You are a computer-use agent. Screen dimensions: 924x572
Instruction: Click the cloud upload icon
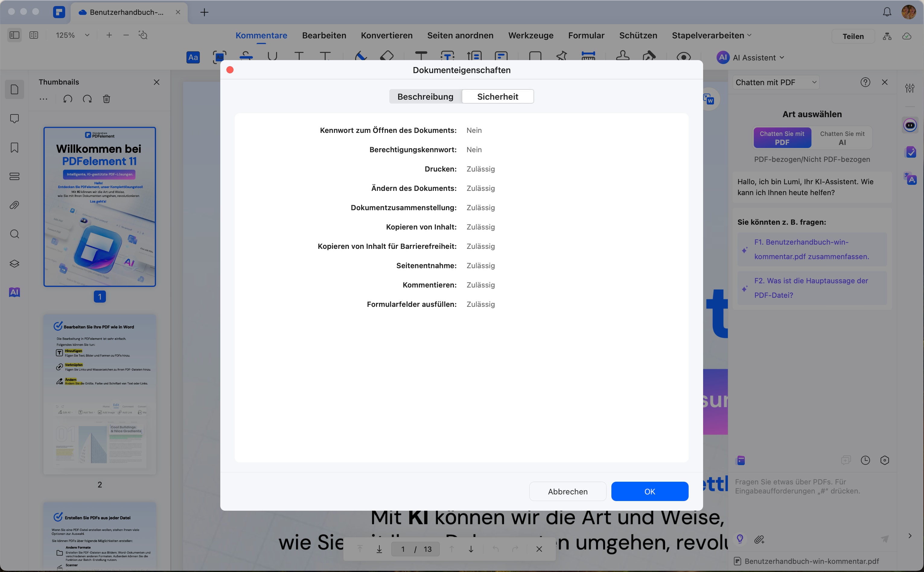pyautogui.click(x=907, y=36)
